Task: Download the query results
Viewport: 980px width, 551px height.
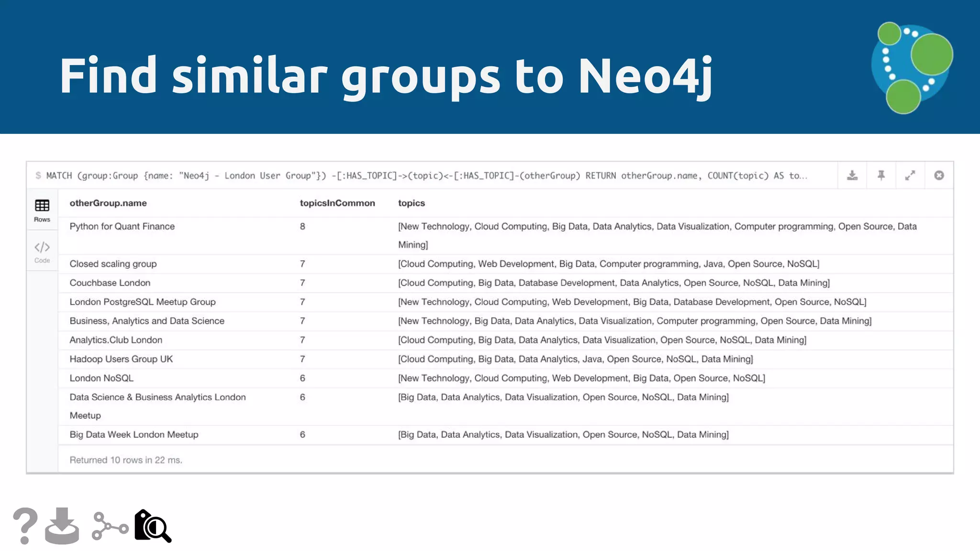Action: tap(852, 176)
